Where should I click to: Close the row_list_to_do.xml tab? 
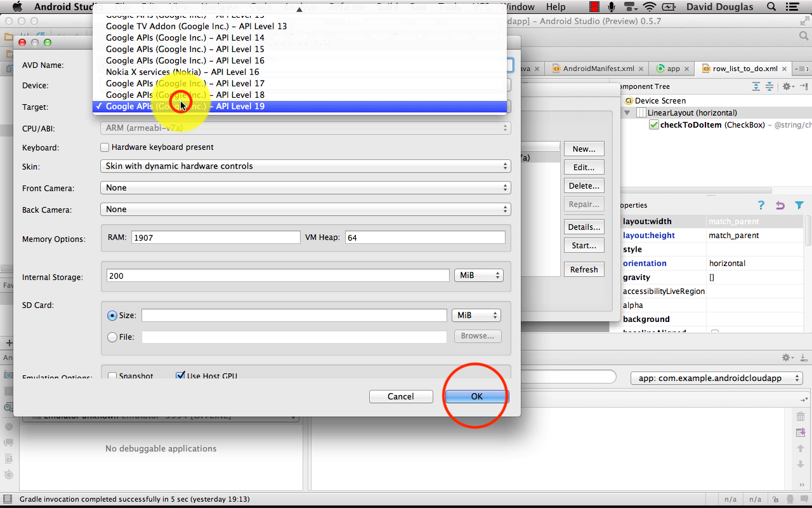pyautogui.click(x=785, y=69)
